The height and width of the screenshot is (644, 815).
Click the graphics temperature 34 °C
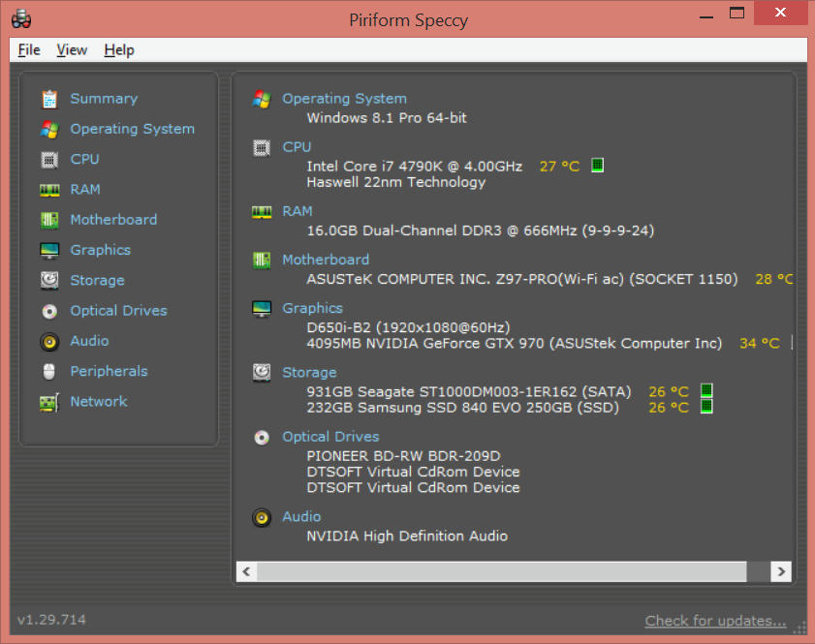tap(760, 344)
